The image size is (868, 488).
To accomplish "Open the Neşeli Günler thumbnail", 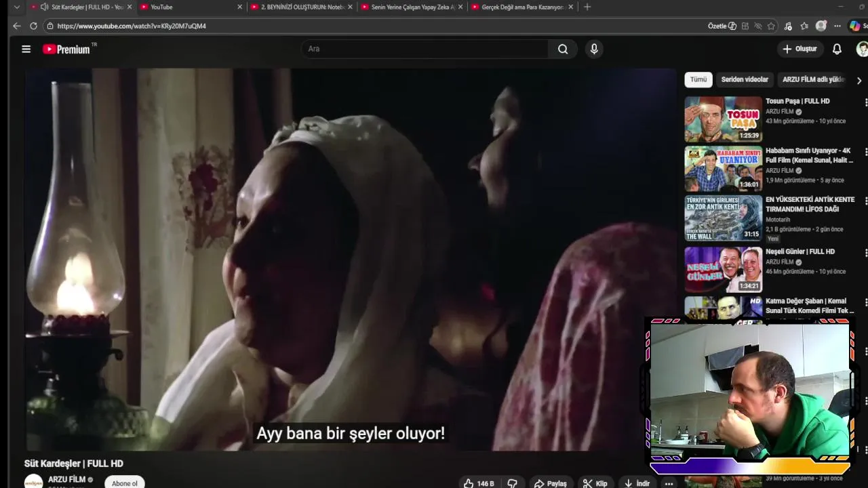I will [x=723, y=269].
